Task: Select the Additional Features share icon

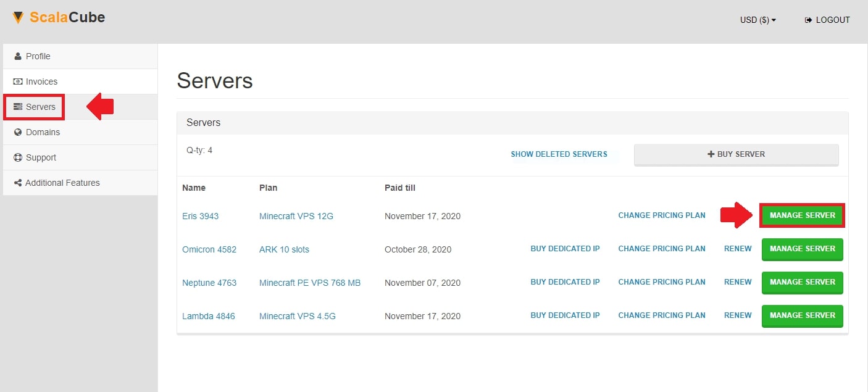Action: point(17,182)
